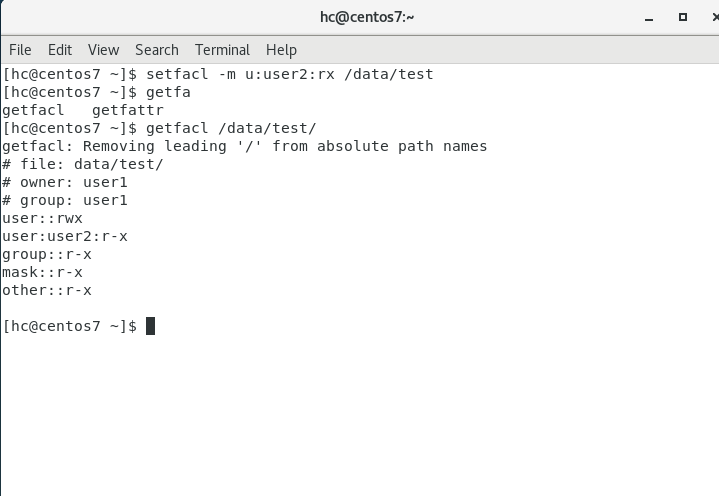The image size is (719, 496).
Task: Maximize the terminal window
Action: [x=683, y=17]
